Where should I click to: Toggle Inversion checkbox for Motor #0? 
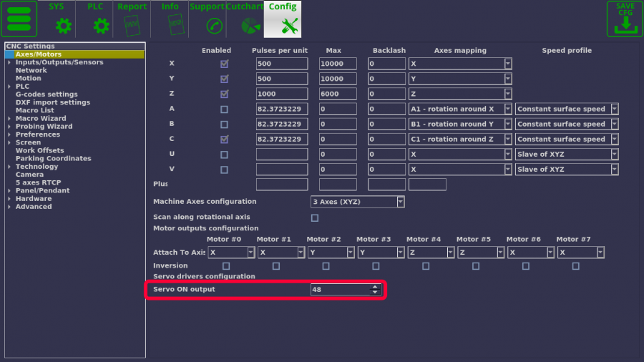226,266
